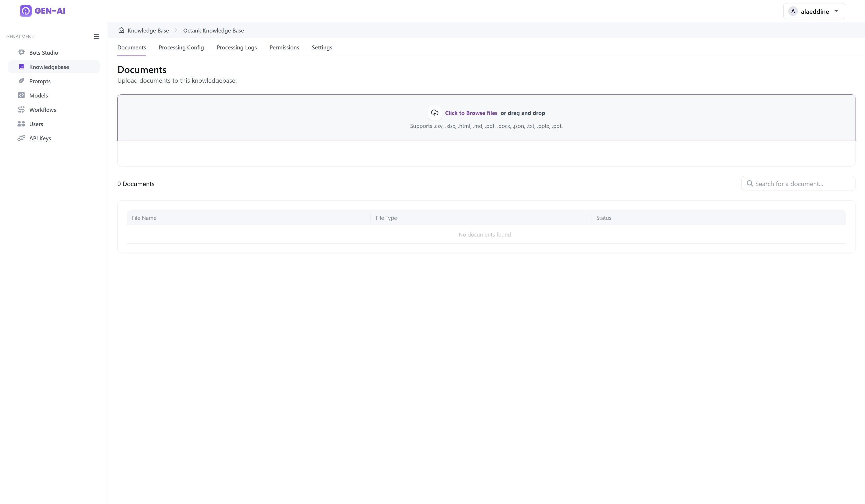
Task: Go to the Permissions tab
Action: pyautogui.click(x=284, y=47)
